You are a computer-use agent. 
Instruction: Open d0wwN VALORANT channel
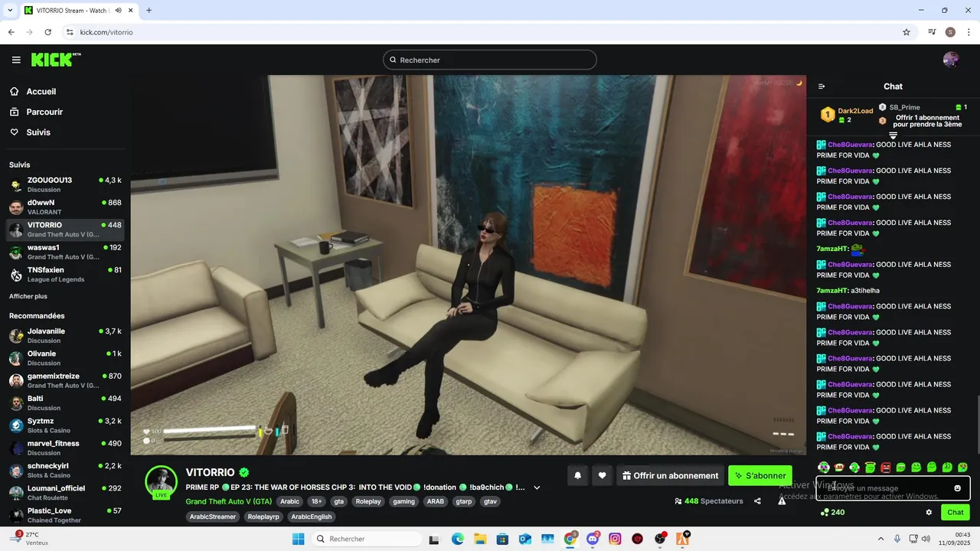65,207
